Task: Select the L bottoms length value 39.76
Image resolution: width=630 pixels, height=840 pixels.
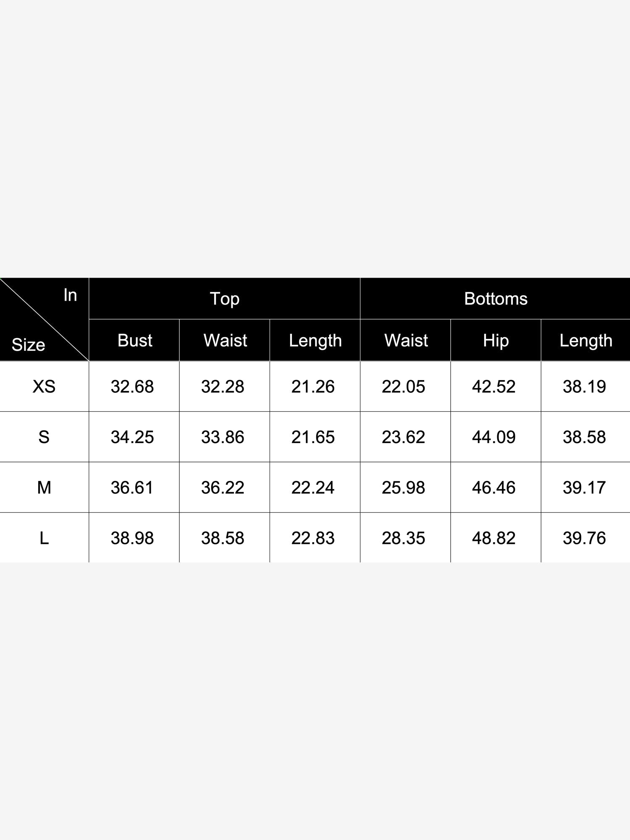Action: pos(584,538)
